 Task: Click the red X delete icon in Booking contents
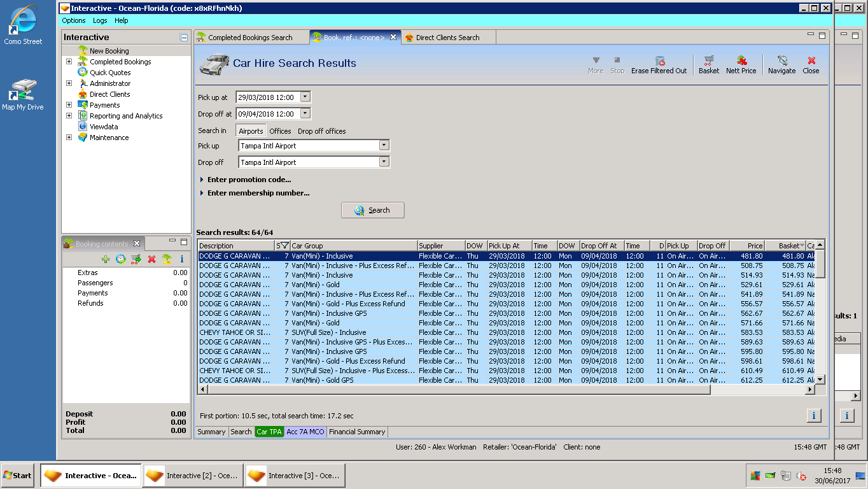(x=151, y=259)
